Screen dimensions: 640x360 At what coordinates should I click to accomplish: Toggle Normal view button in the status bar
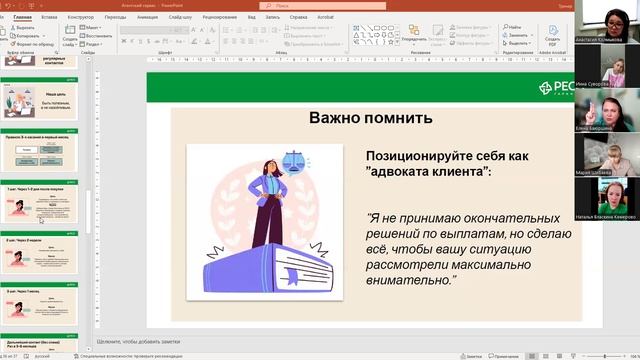pyautogui.click(x=532, y=356)
